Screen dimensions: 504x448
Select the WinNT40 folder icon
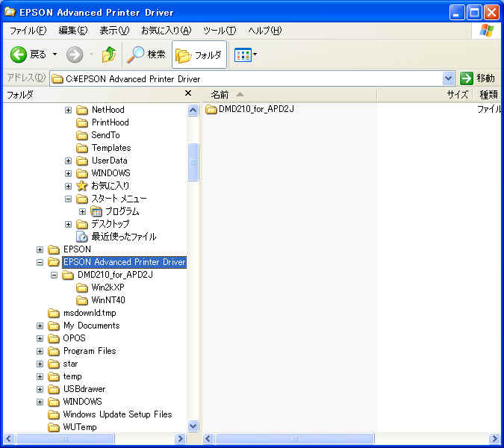click(x=82, y=300)
